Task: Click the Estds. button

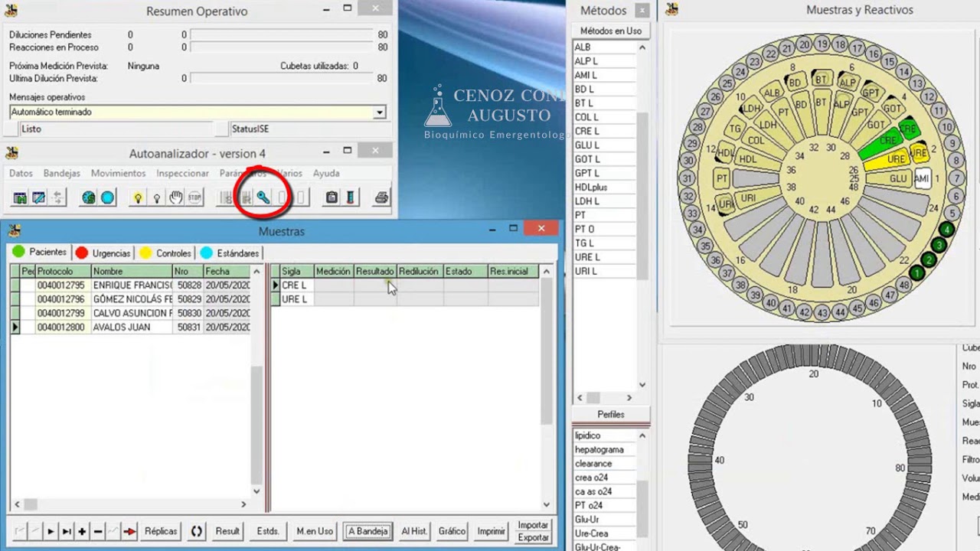Action: tap(268, 531)
